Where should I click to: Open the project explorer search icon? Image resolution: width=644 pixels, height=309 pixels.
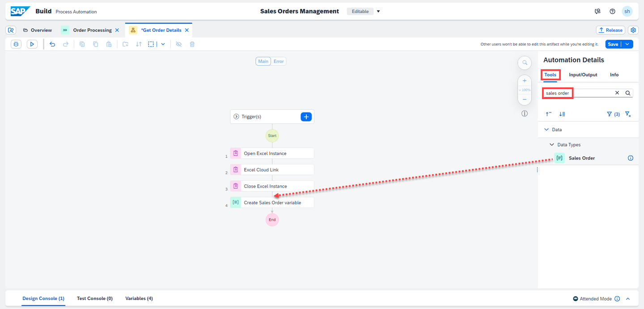[x=11, y=30]
